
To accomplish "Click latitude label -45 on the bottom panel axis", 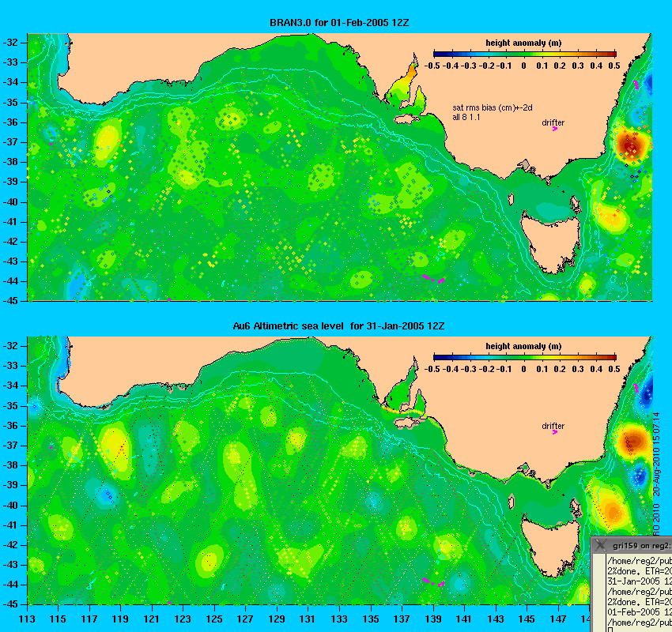I will 10,604.
